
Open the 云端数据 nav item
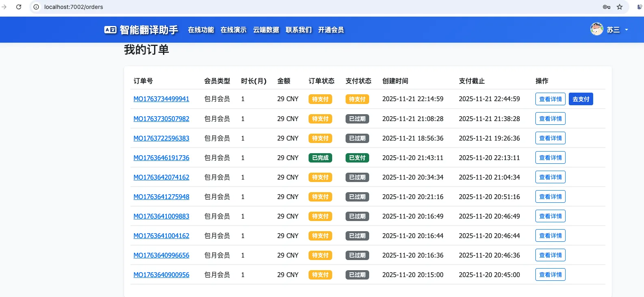tap(266, 30)
